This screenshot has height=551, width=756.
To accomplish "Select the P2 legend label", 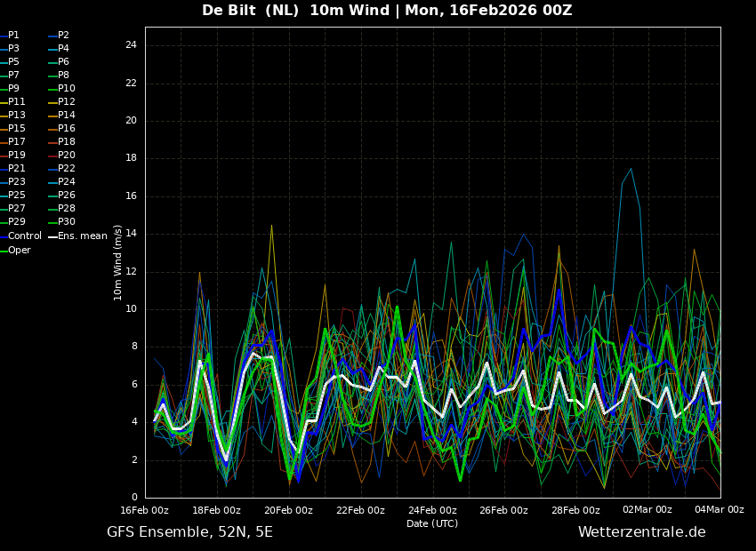I will pos(63,36).
